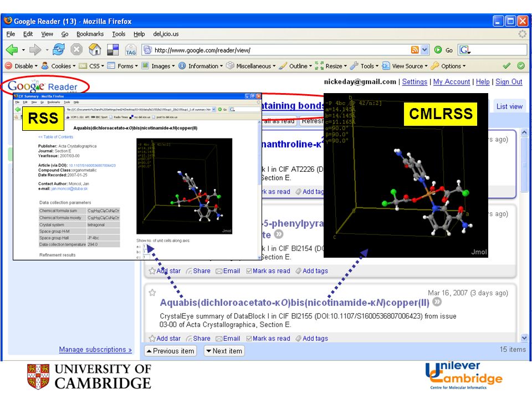Image resolution: width=532 pixels, height=399 pixels.
Task: Click the del.icio.us bookmarks checkerboard icon
Action: (113, 50)
